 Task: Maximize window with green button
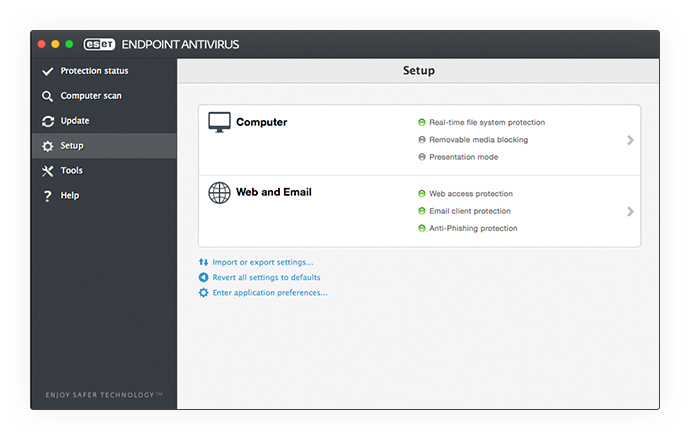(x=69, y=44)
